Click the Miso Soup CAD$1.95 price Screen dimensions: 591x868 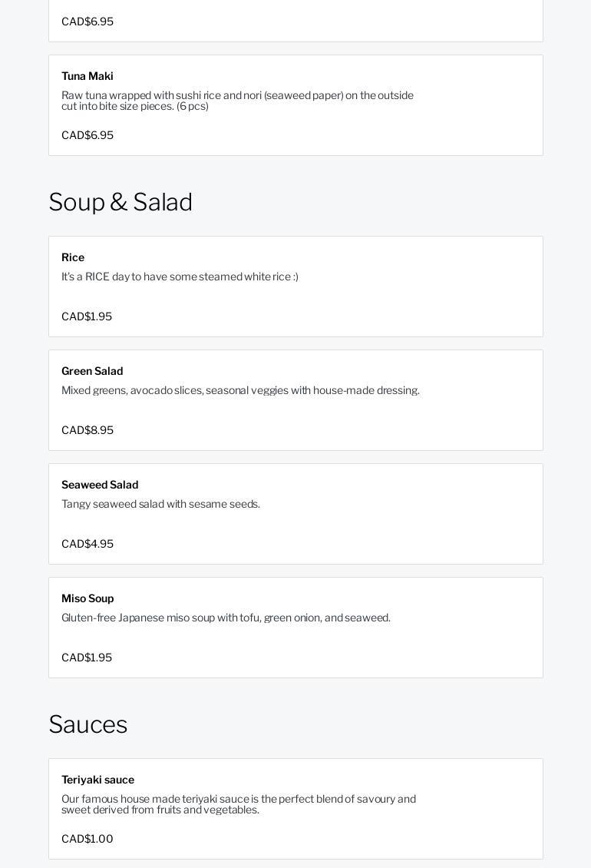[x=87, y=658]
